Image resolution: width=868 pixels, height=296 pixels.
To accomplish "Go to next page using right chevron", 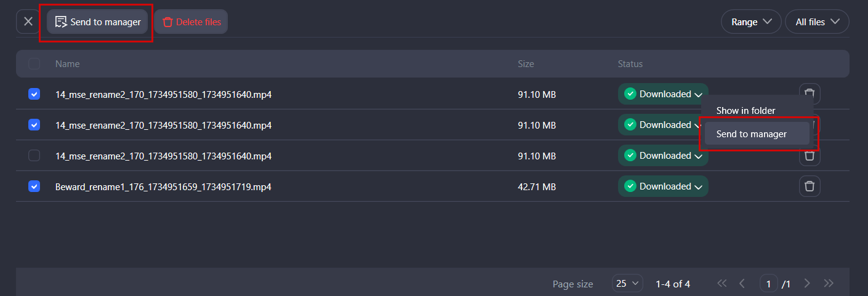I will 808,283.
